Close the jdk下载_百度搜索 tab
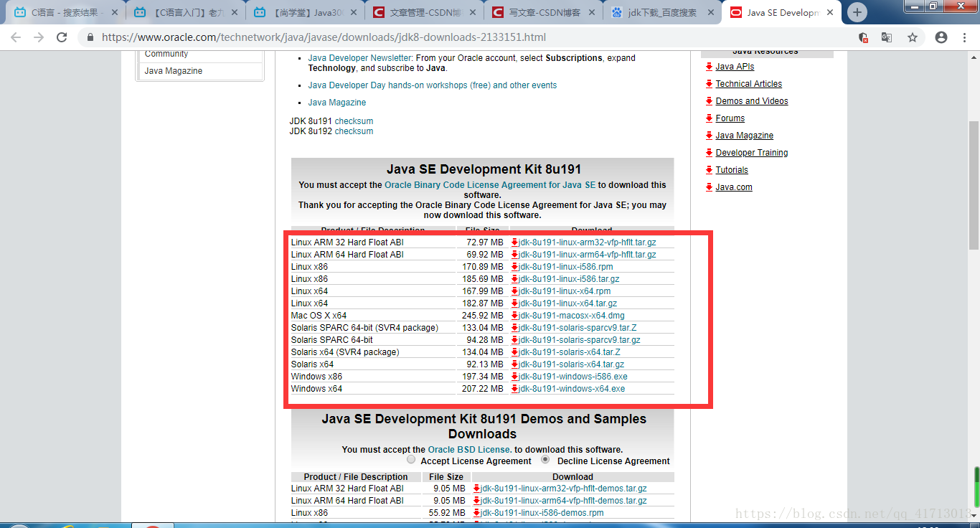This screenshot has height=528, width=980. [x=712, y=12]
